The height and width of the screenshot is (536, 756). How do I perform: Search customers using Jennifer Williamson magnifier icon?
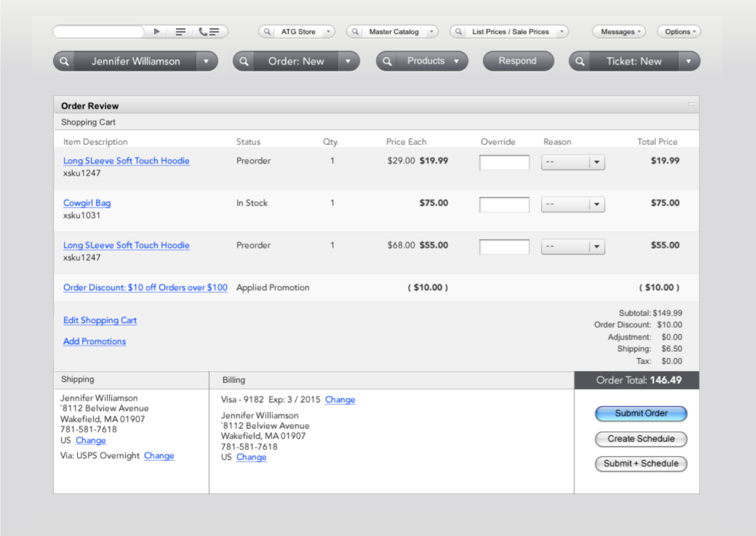click(64, 61)
